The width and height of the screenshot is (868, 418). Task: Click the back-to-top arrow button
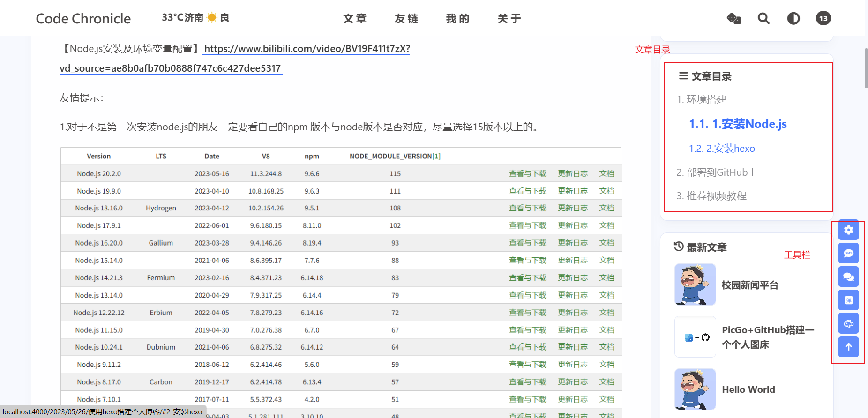point(848,347)
